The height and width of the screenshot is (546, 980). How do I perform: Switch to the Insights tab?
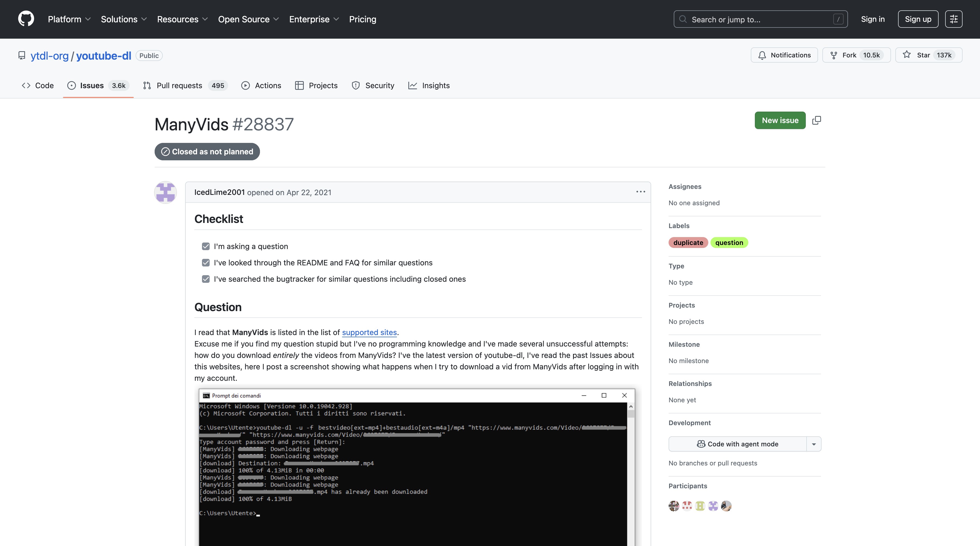click(x=429, y=86)
